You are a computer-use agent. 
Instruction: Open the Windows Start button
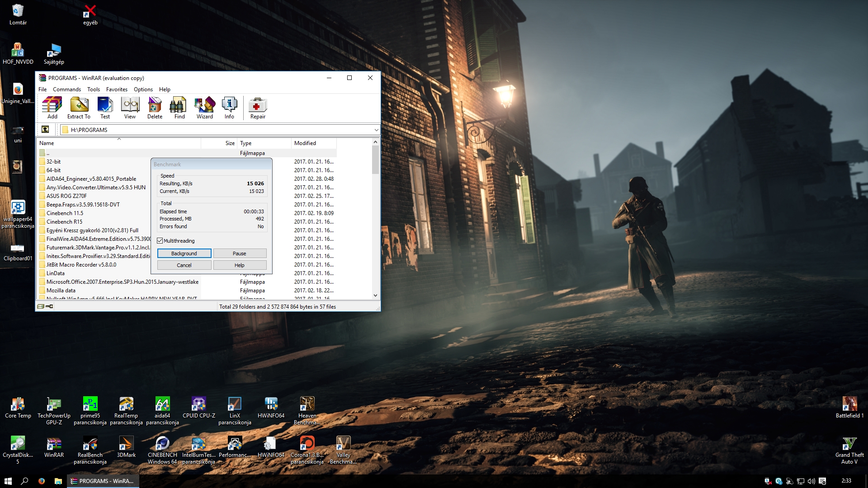8,481
